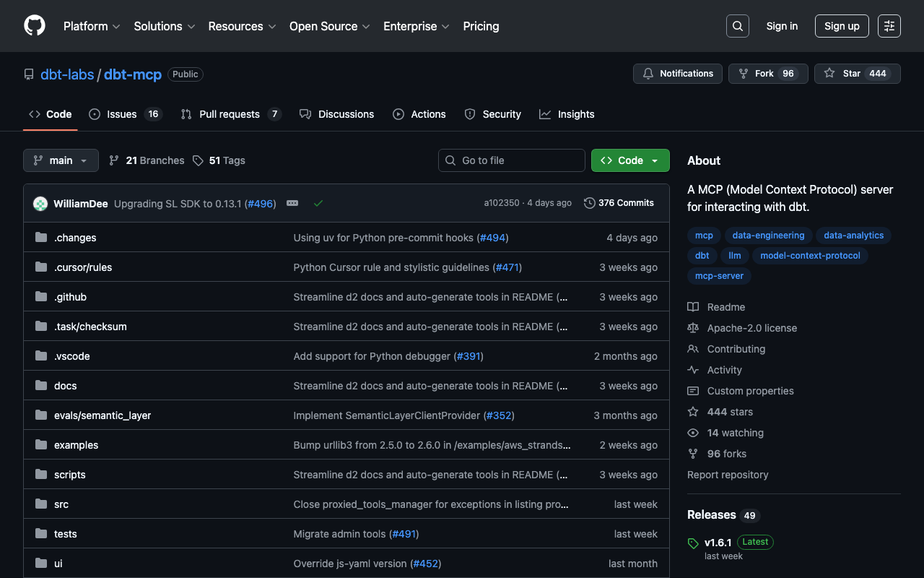
Task: Open the Pull requests tab
Action: coord(229,114)
